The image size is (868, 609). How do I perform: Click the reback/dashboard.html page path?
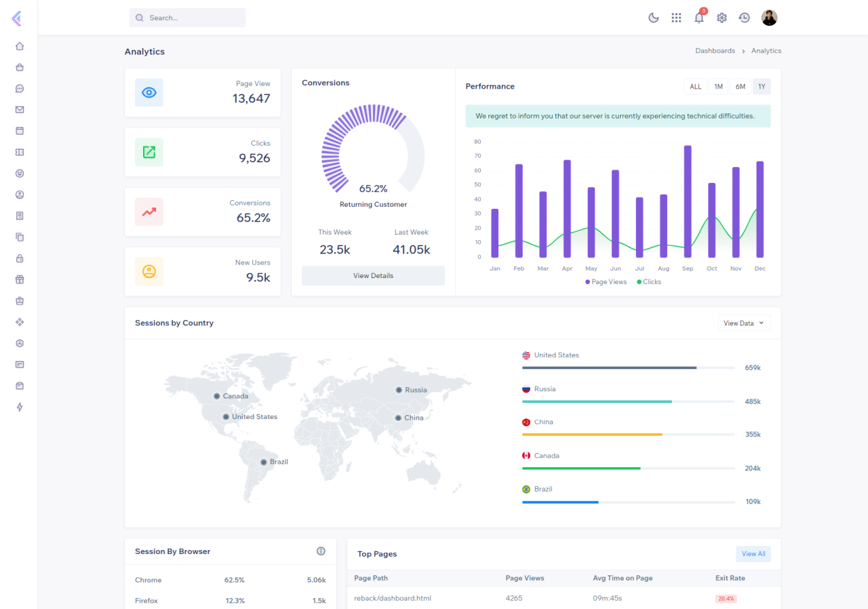(393, 598)
